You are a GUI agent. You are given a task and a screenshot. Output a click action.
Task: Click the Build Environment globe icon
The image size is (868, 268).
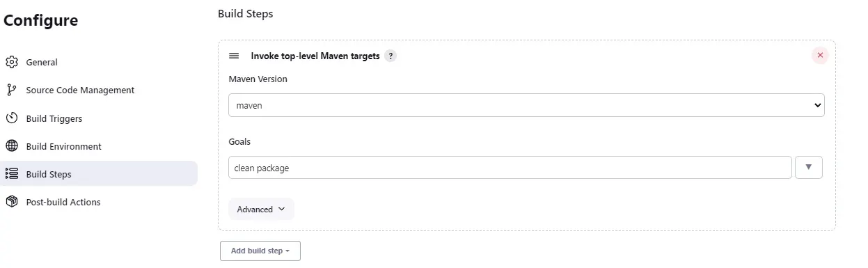click(11, 146)
